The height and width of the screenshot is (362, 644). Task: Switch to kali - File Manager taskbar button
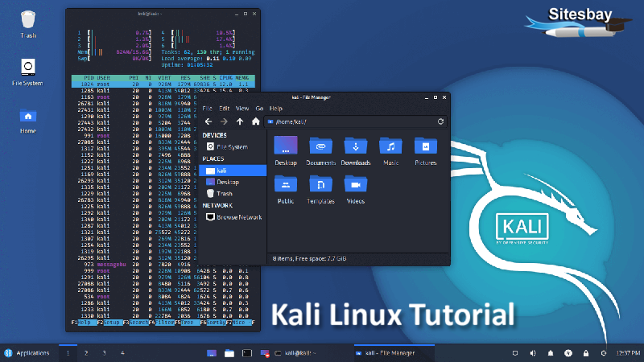coord(394,353)
